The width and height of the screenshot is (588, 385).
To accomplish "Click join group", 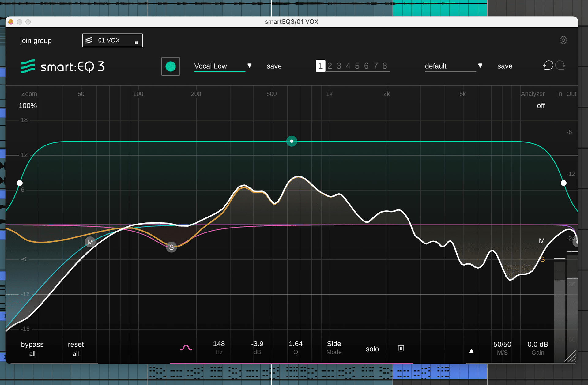I will click(x=36, y=41).
